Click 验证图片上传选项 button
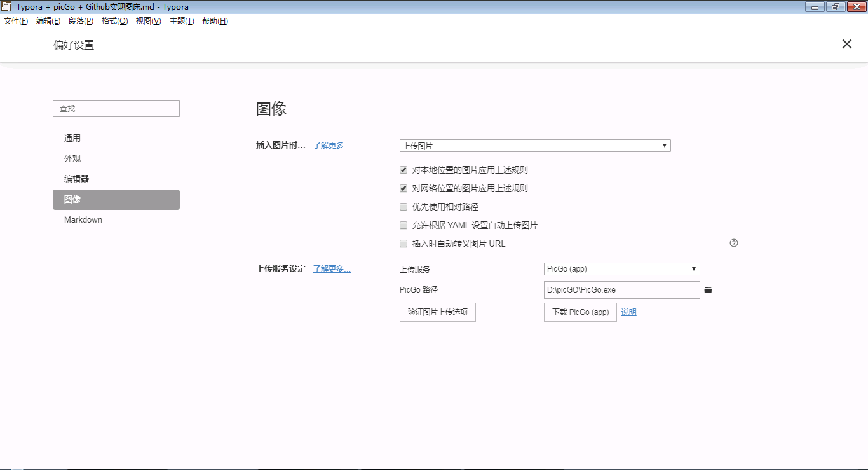The height and width of the screenshot is (470, 868). (437, 312)
